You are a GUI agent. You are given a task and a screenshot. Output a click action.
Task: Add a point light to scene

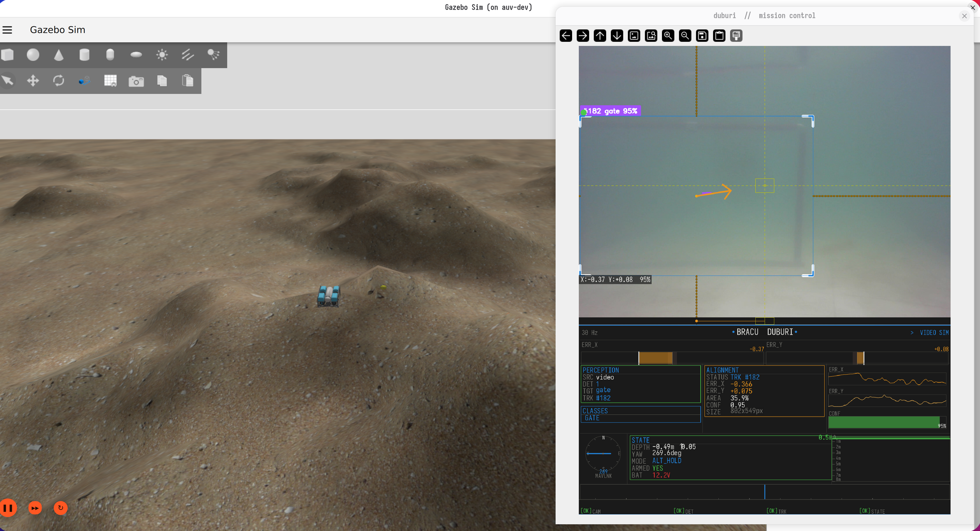(162, 55)
